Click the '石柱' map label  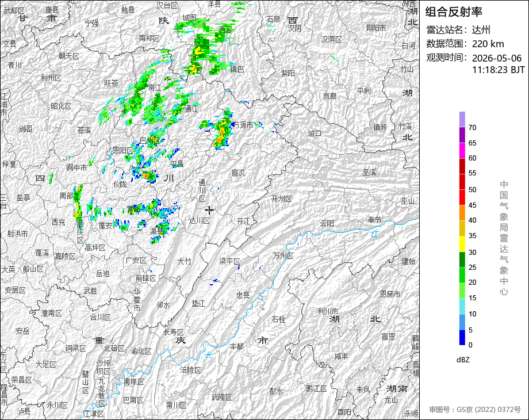click(x=278, y=319)
